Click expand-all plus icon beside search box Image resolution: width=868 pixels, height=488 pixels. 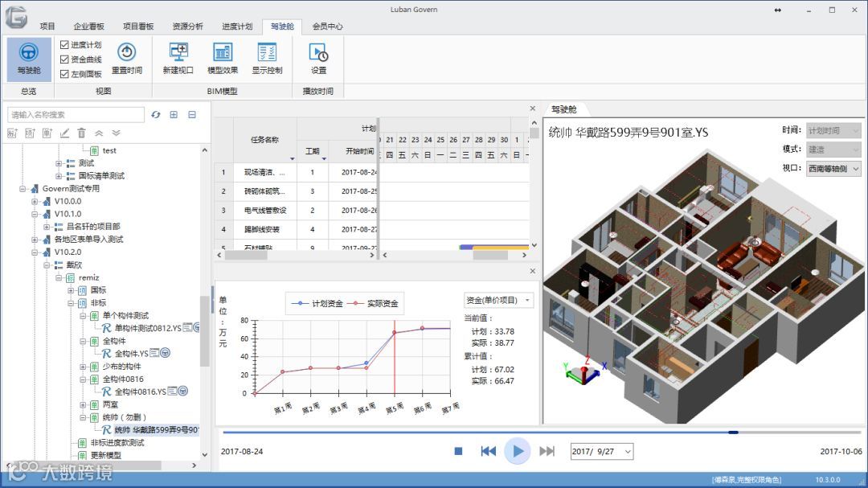pyautogui.click(x=174, y=115)
